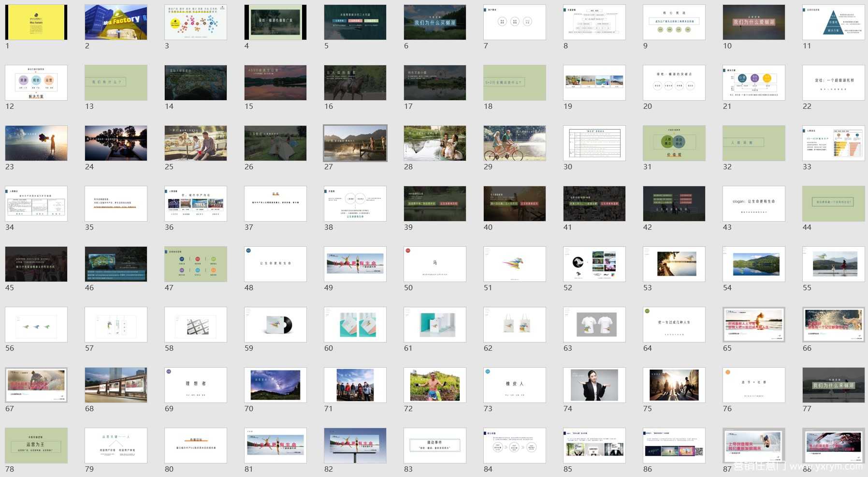Screen dimensions: 868x477
Task: Select slide 29 with couple on bicycle
Action: (x=515, y=143)
